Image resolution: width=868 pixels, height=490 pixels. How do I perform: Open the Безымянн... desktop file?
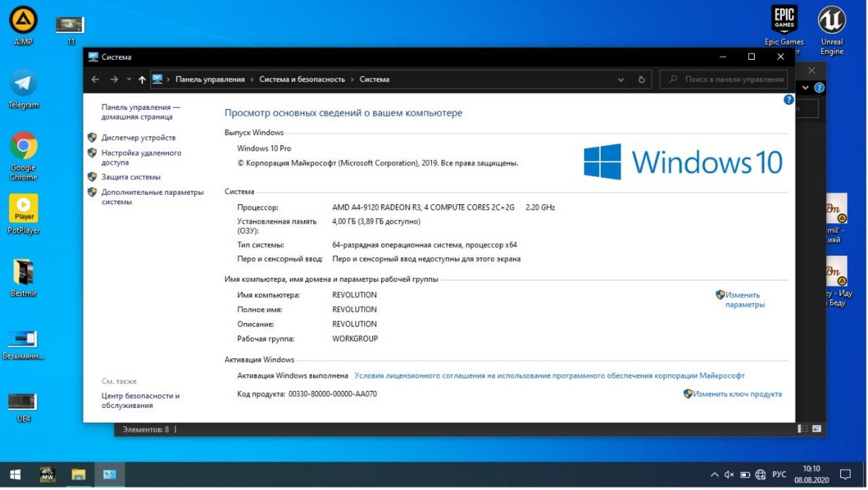tap(23, 345)
